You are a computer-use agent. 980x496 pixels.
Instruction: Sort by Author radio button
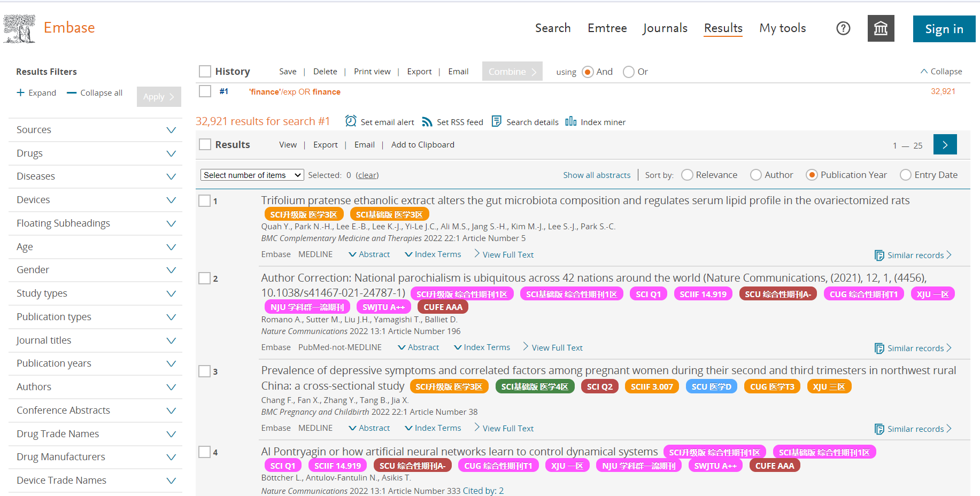click(x=756, y=175)
